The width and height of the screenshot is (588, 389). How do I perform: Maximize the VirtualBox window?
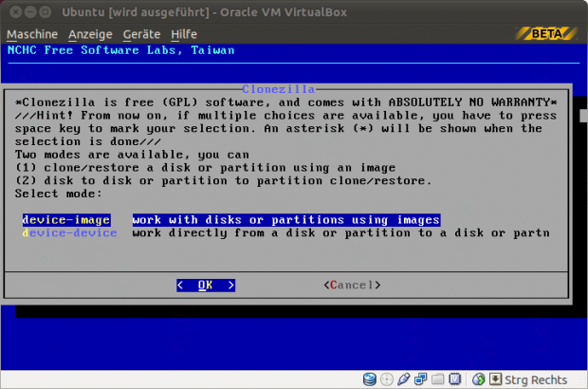[x=46, y=12]
